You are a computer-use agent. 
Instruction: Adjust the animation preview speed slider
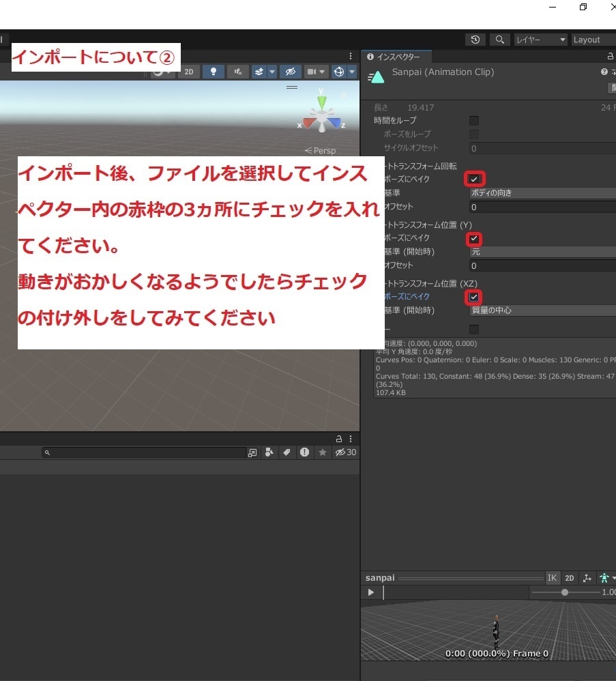(565, 592)
